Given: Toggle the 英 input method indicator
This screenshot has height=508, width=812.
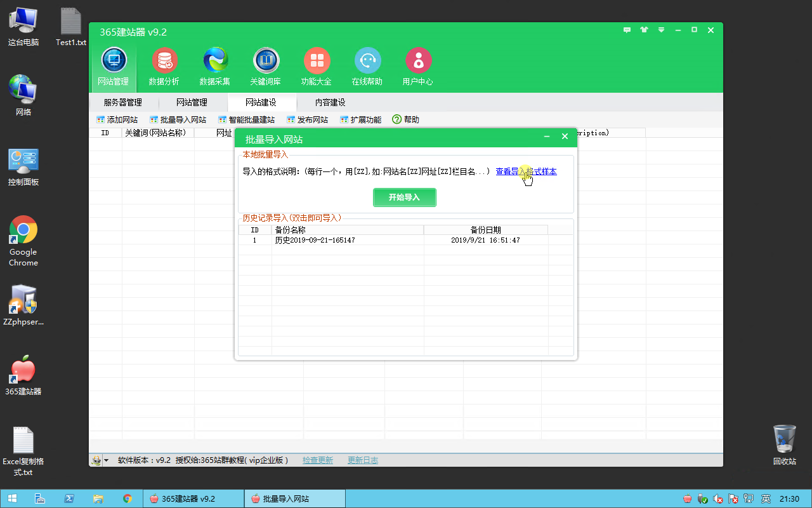Looking at the screenshot, I should click(x=766, y=499).
